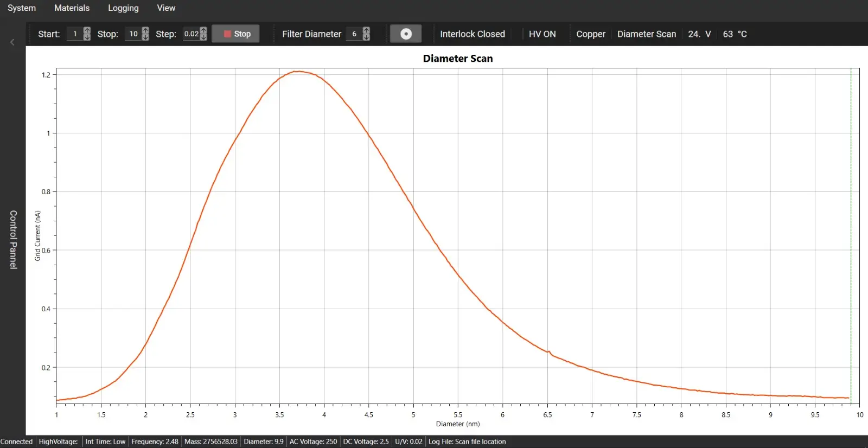Increase Filter Diameter with the up arrow
Screen dimensions: 868x448
click(366, 30)
